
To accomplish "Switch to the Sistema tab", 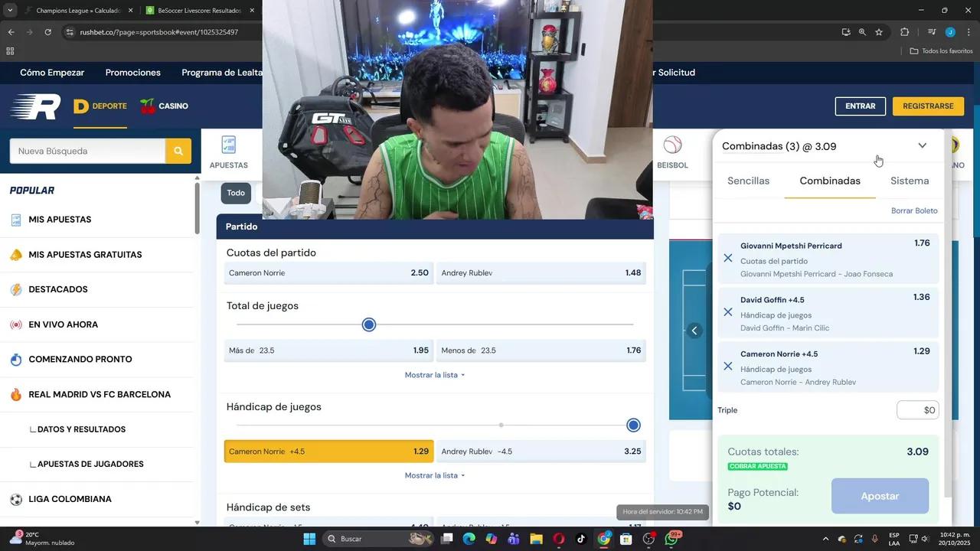I will click(x=910, y=181).
